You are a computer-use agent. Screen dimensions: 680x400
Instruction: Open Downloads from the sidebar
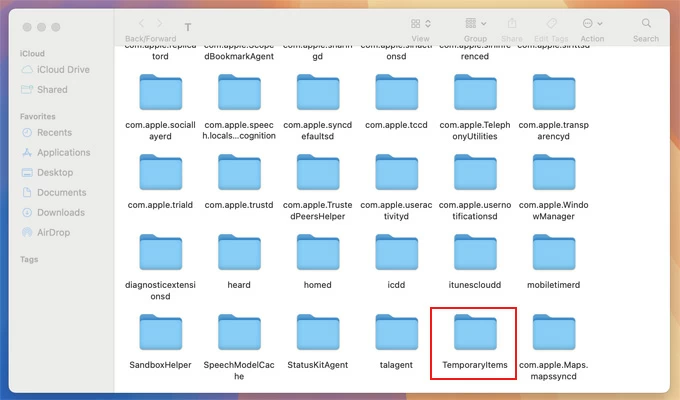pos(61,212)
